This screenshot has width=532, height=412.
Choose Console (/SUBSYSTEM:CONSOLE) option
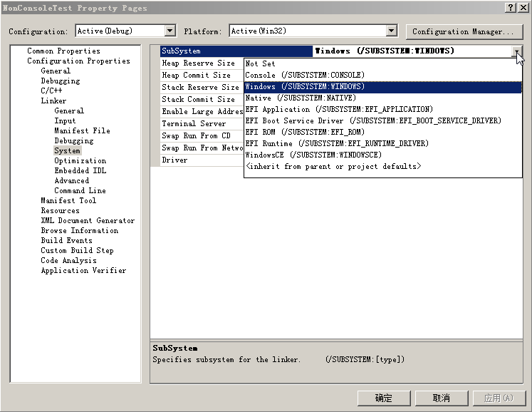click(x=382, y=75)
